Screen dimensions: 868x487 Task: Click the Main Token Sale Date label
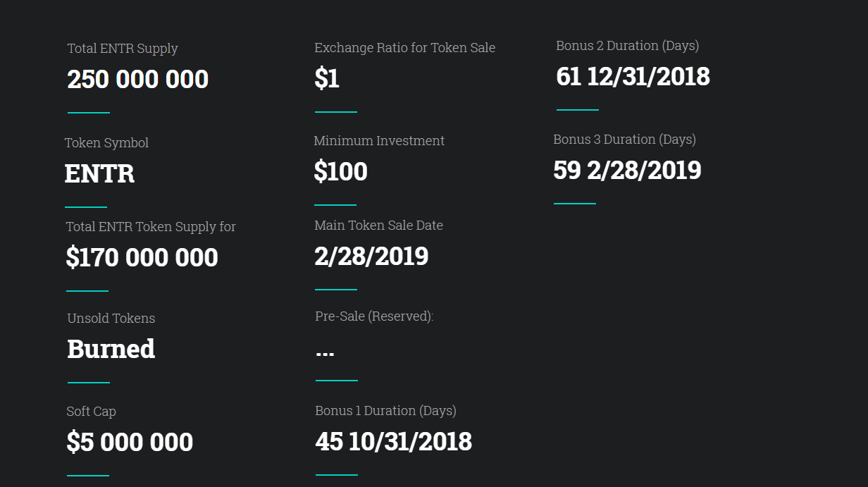click(x=378, y=226)
